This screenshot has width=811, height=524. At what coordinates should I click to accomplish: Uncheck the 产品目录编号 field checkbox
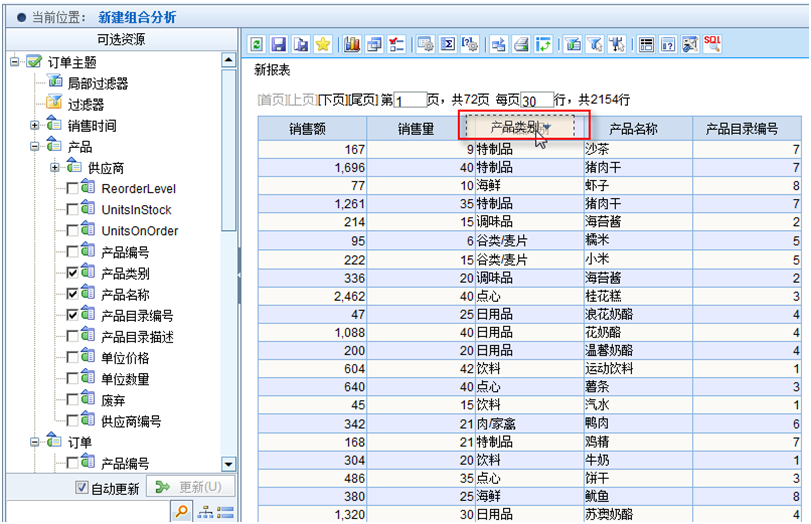point(72,316)
